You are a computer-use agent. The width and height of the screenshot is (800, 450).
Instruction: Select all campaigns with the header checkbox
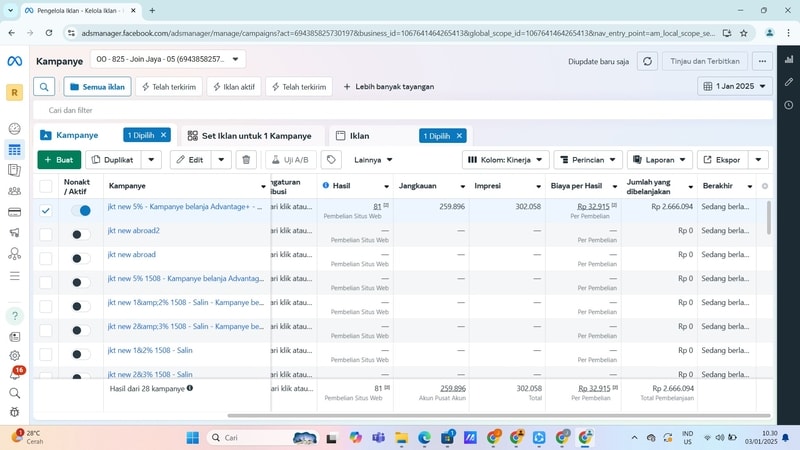pyautogui.click(x=45, y=186)
